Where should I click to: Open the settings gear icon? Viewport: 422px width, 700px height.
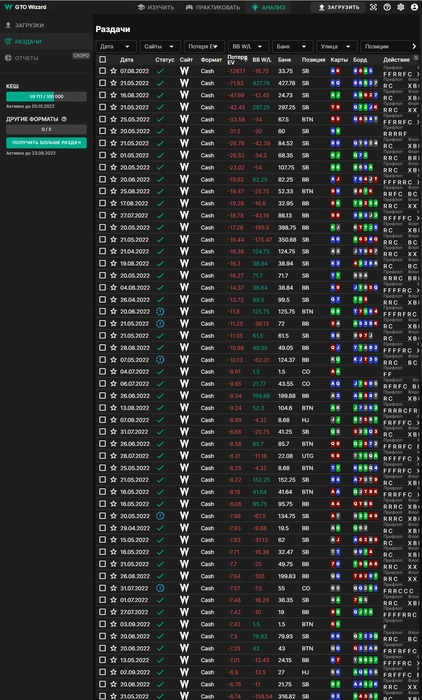[401, 7]
